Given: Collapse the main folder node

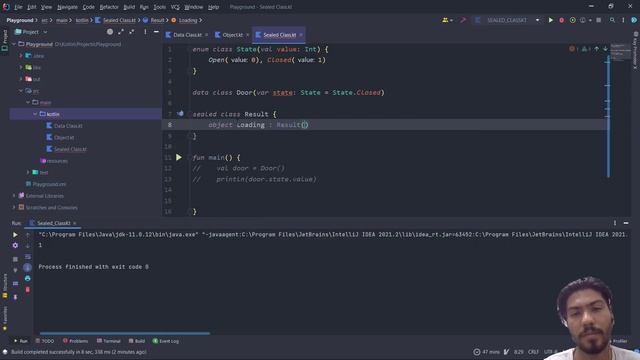Looking at the screenshot, I should 28,102.
